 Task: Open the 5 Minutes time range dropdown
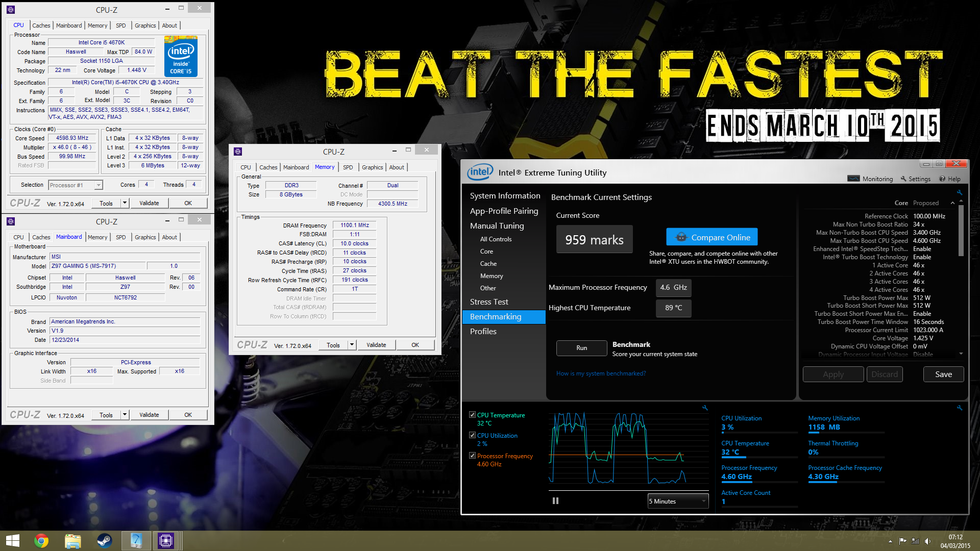click(678, 501)
